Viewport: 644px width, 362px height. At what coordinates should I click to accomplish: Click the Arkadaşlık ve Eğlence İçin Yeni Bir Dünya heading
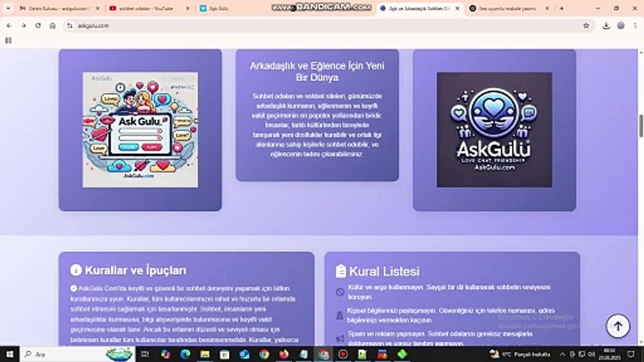coord(317,72)
